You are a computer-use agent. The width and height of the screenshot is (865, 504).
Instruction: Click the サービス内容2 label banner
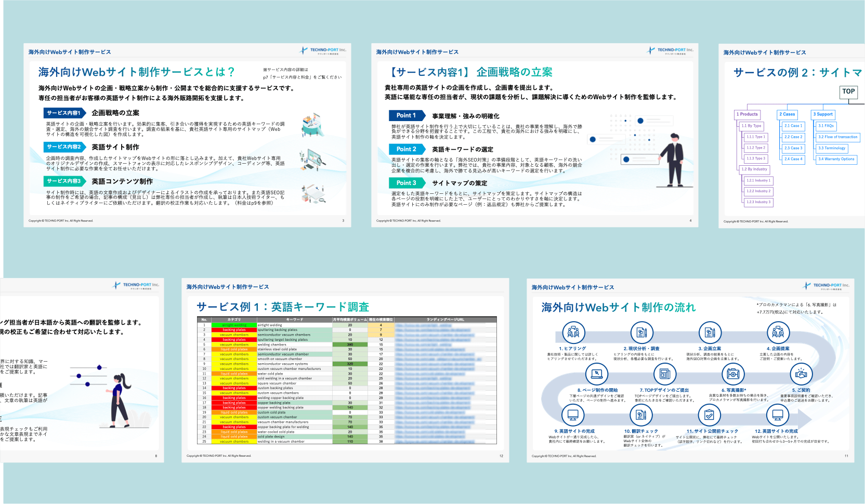coord(64,147)
